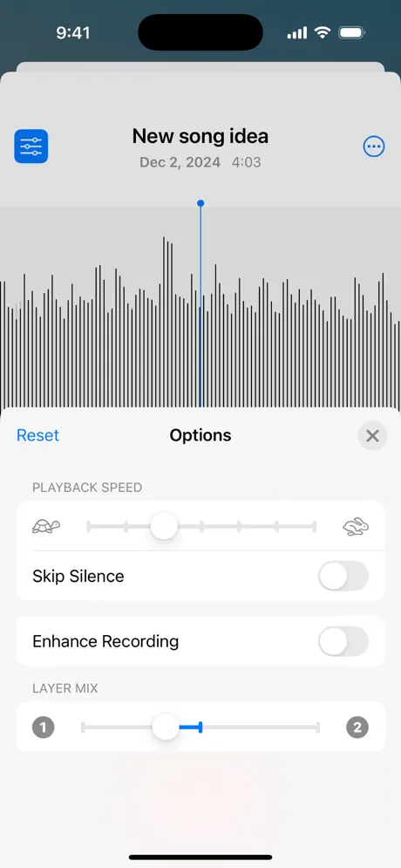Viewport: 401px width, 868px height.
Task: Tap the rabbit fast speed icon
Action: pos(356,526)
